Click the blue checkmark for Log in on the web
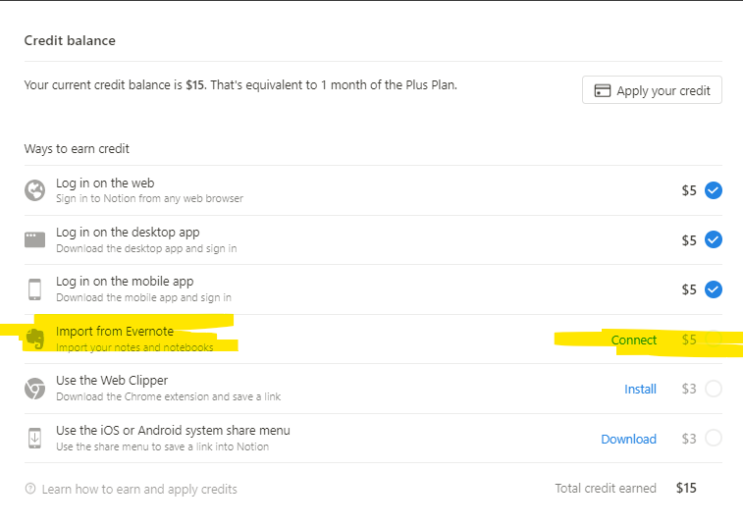The image size is (743, 524). click(713, 190)
